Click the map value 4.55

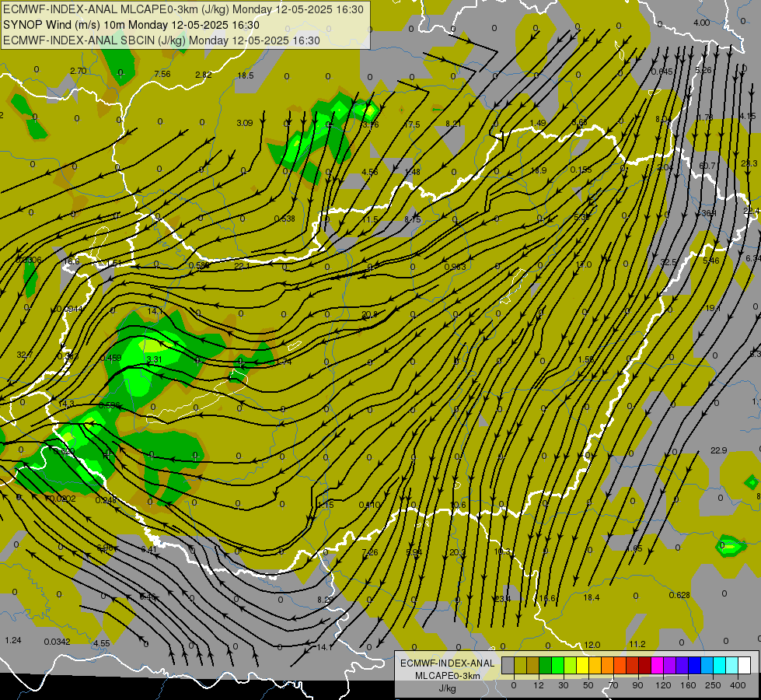pos(101,643)
